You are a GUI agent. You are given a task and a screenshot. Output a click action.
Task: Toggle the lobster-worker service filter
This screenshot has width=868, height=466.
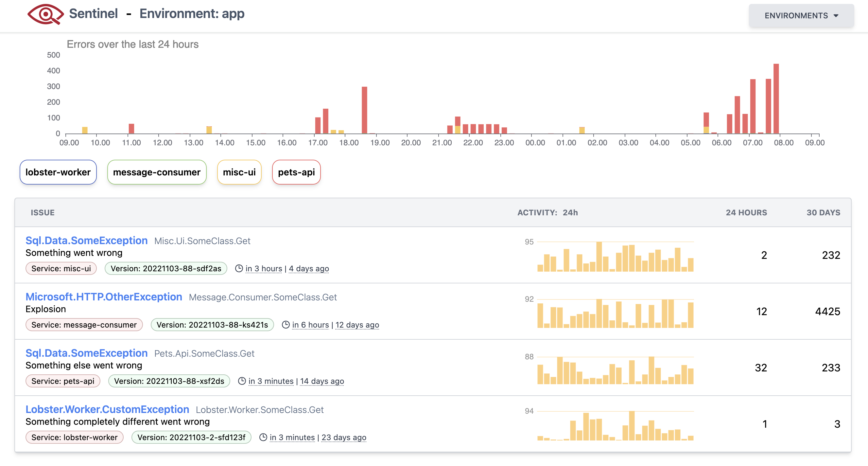click(58, 172)
